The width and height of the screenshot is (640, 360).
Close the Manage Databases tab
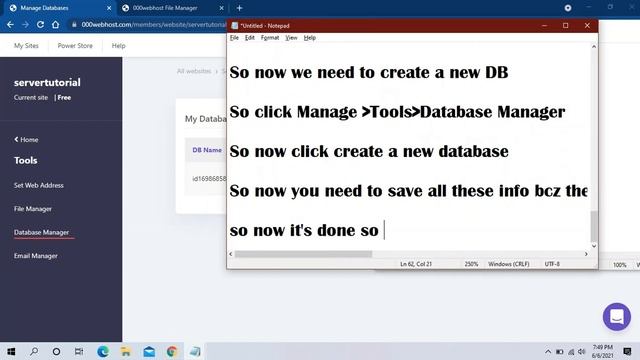109,8
